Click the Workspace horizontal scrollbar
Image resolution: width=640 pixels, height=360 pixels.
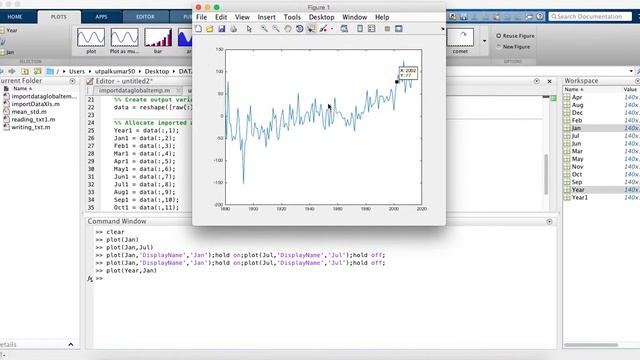(x=591, y=345)
